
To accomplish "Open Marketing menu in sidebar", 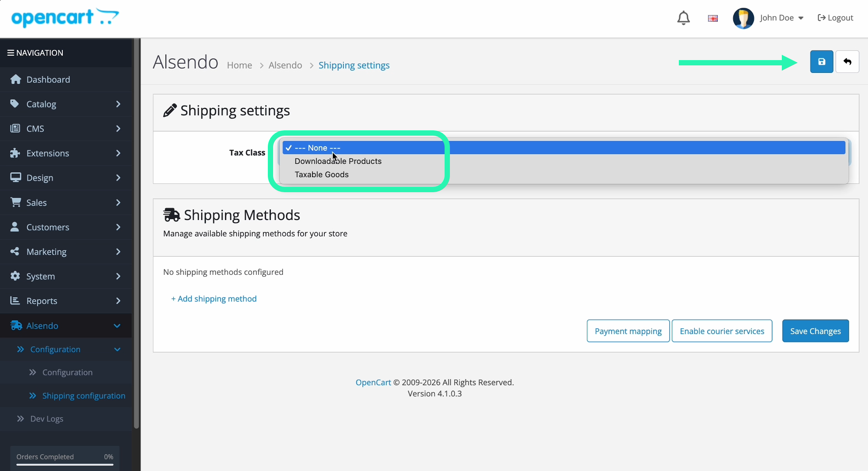I will point(66,252).
